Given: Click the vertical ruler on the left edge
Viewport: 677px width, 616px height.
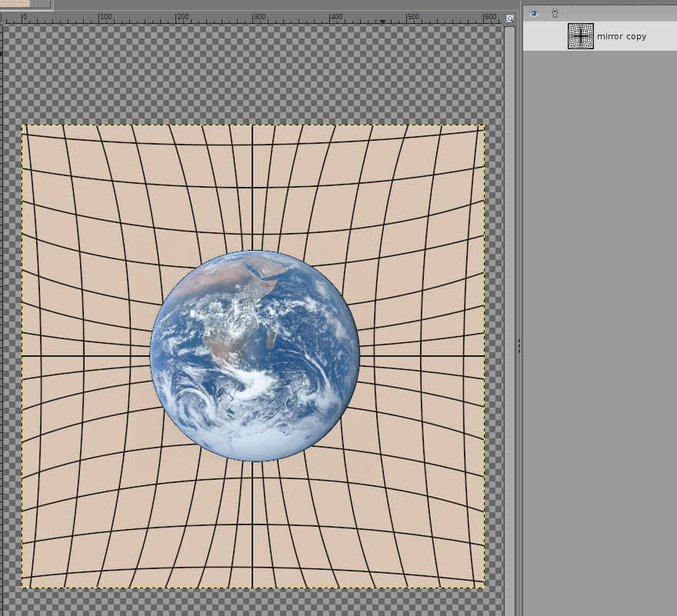Looking at the screenshot, I should tap(2, 308).
